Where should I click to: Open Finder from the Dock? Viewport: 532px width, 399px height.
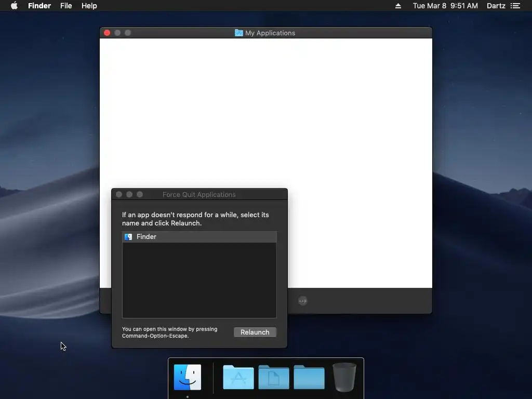(187, 377)
